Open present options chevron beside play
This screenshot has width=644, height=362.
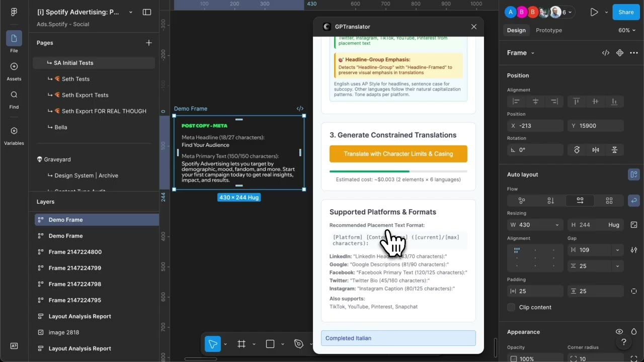pyautogui.click(x=606, y=12)
